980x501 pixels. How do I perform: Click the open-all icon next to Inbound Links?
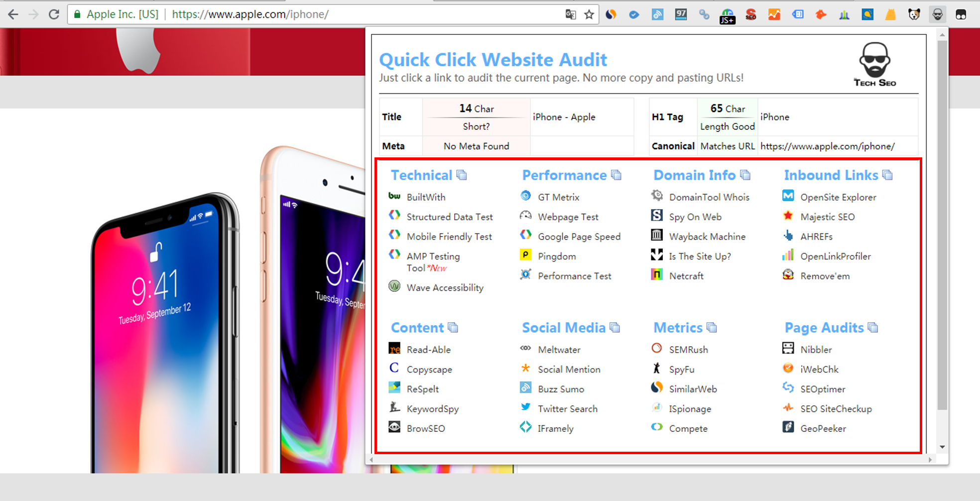click(x=887, y=175)
